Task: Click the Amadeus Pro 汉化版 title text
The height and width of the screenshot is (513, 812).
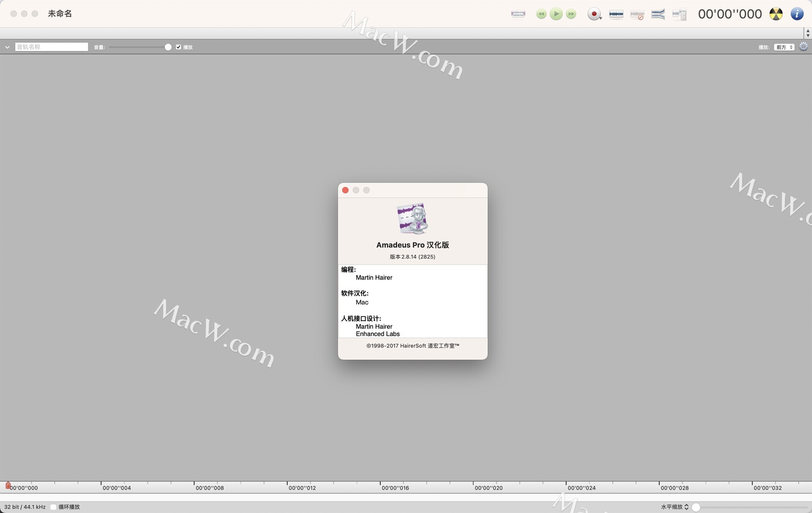Action: pyautogui.click(x=413, y=245)
